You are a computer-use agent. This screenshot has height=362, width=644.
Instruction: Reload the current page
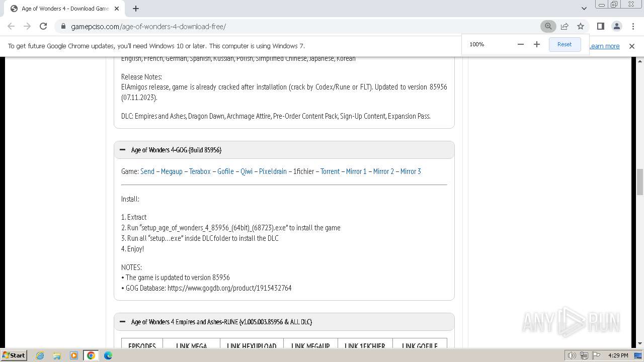[x=43, y=26]
